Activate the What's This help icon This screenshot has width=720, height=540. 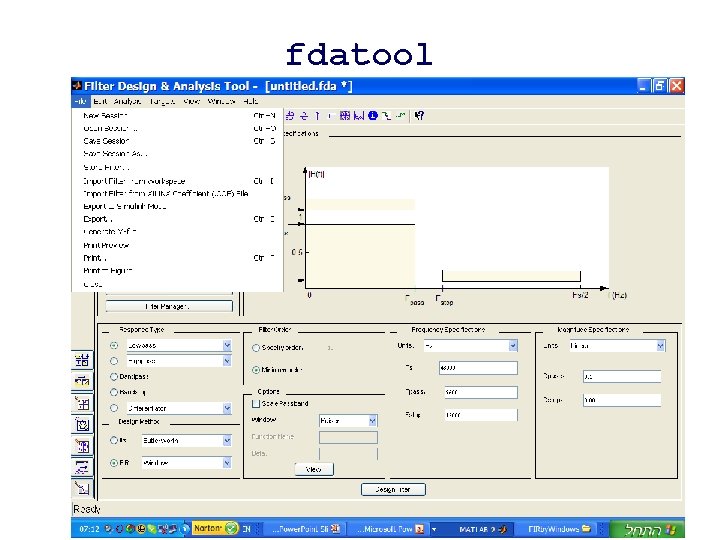coord(419,116)
